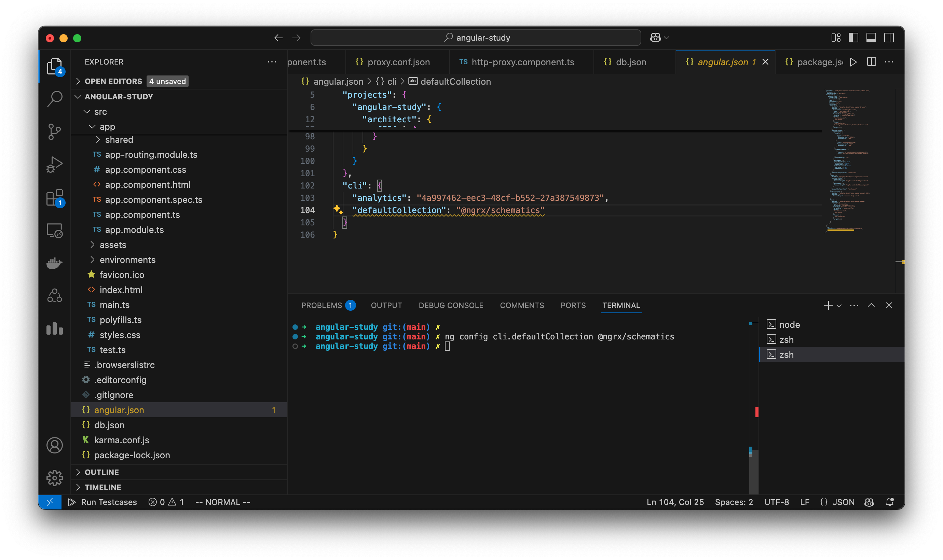Viewport: 943px width, 560px height.
Task: Select the node session in the terminal list
Action: pos(789,324)
